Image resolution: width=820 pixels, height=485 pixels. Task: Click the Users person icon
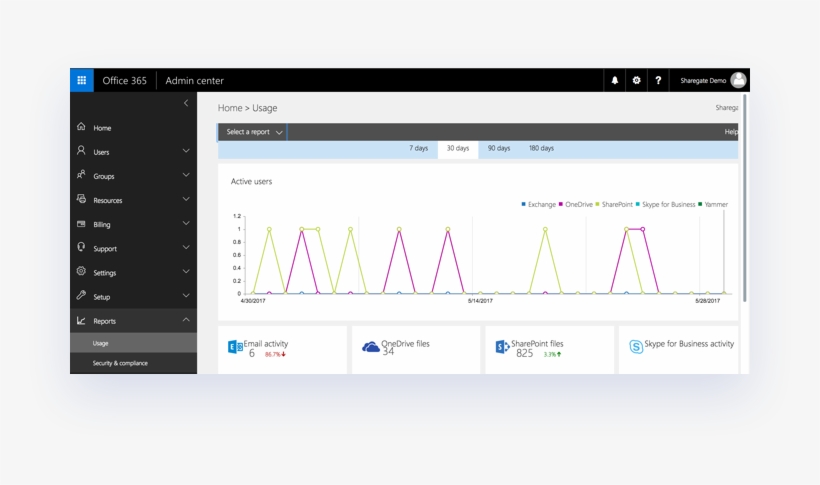tap(81, 151)
